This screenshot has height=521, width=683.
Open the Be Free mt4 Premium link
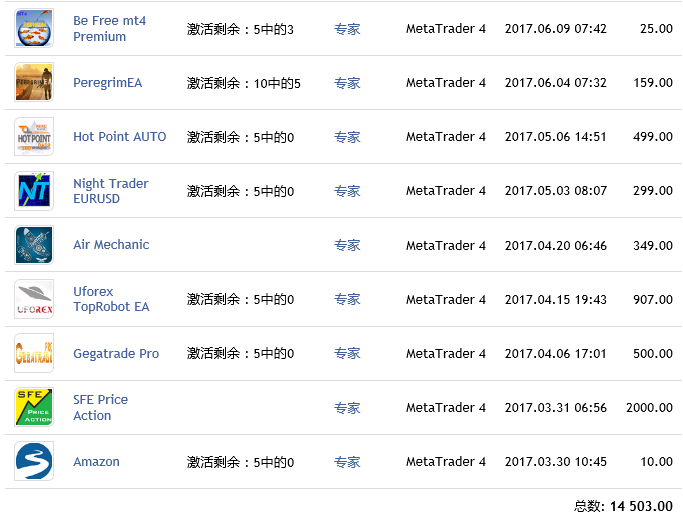coord(109,28)
